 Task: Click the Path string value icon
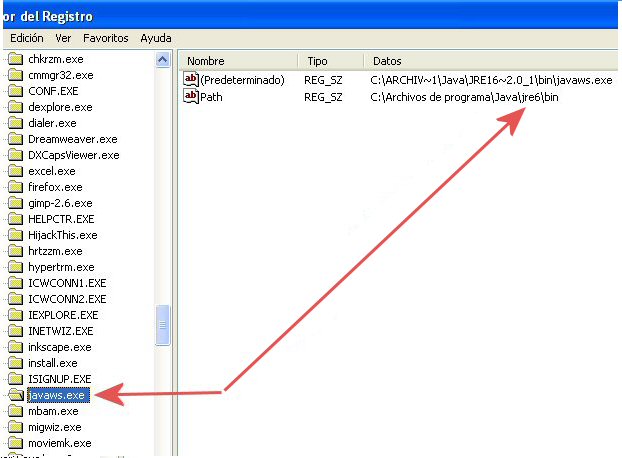pyautogui.click(x=191, y=96)
